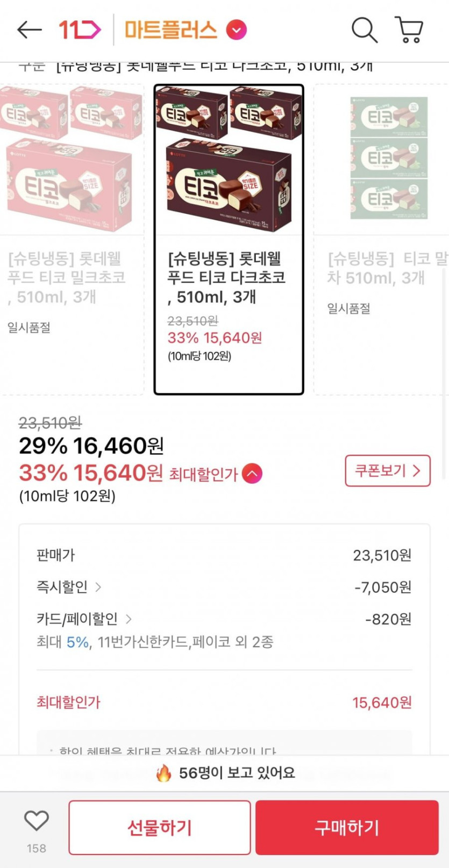This screenshot has width=449, height=868.
Task: Tap the 티코 다크초코 product image
Action: (229, 160)
